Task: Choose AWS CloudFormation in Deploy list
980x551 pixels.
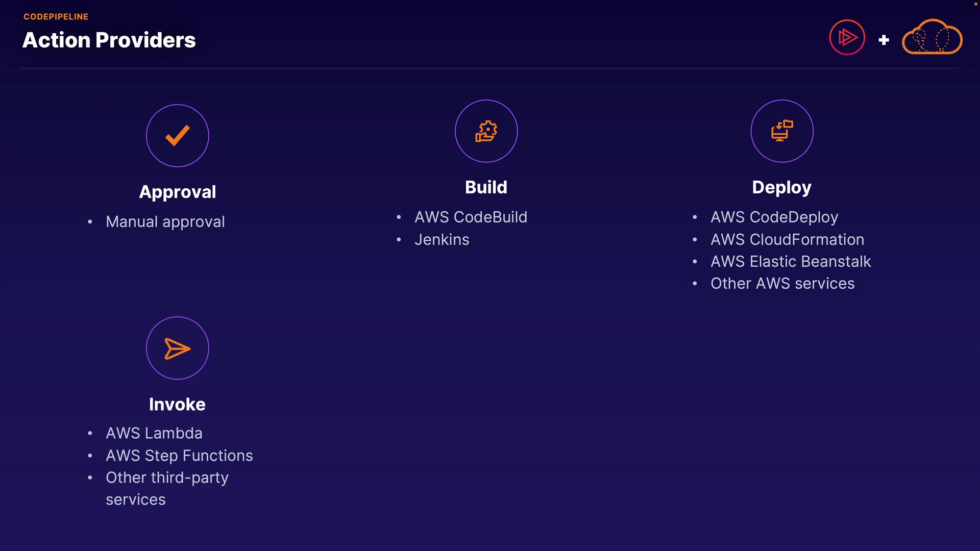Action: pyautogui.click(x=787, y=240)
